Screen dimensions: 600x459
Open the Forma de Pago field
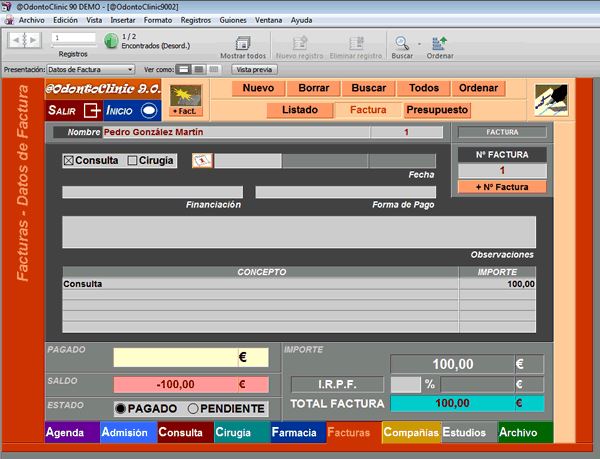point(346,192)
